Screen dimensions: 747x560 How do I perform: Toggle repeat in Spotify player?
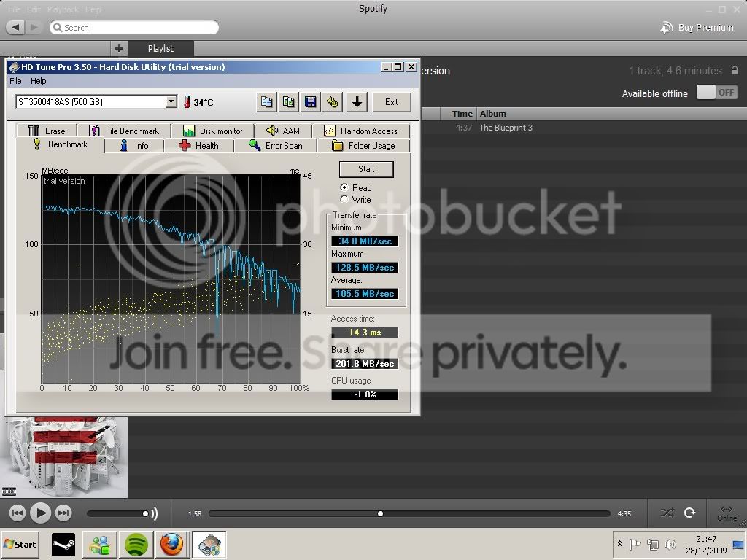(689, 513)
